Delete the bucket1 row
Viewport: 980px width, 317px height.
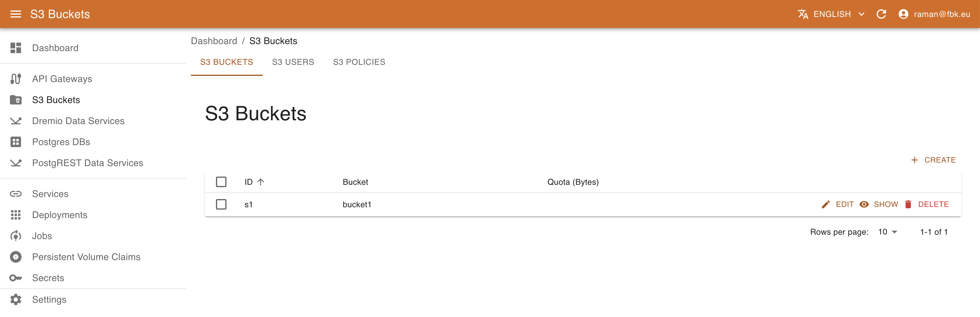(927, 204)
